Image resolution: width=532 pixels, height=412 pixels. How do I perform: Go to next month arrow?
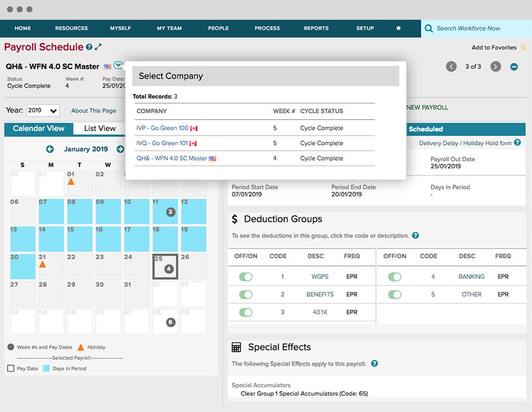tap(120, 149)
